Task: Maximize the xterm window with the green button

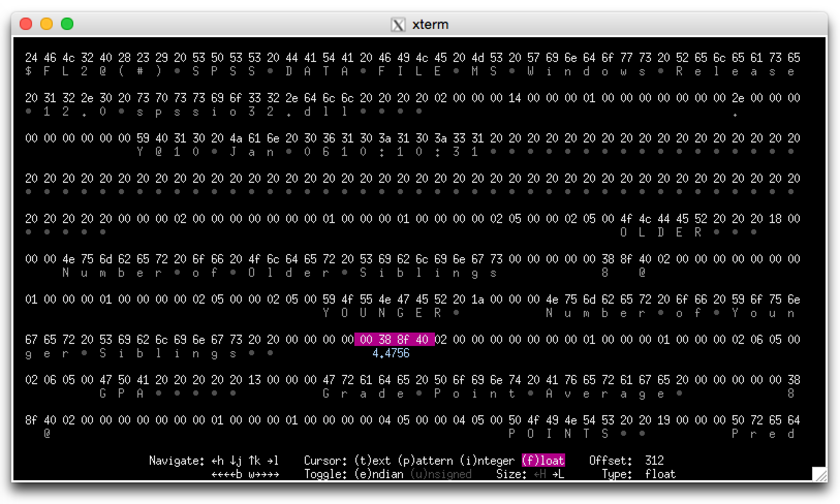Action: [x=67, y=24]
